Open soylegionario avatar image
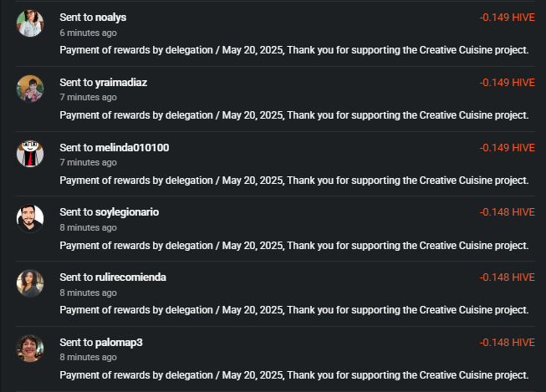546x392 pixels. click(x=30, y=219)
